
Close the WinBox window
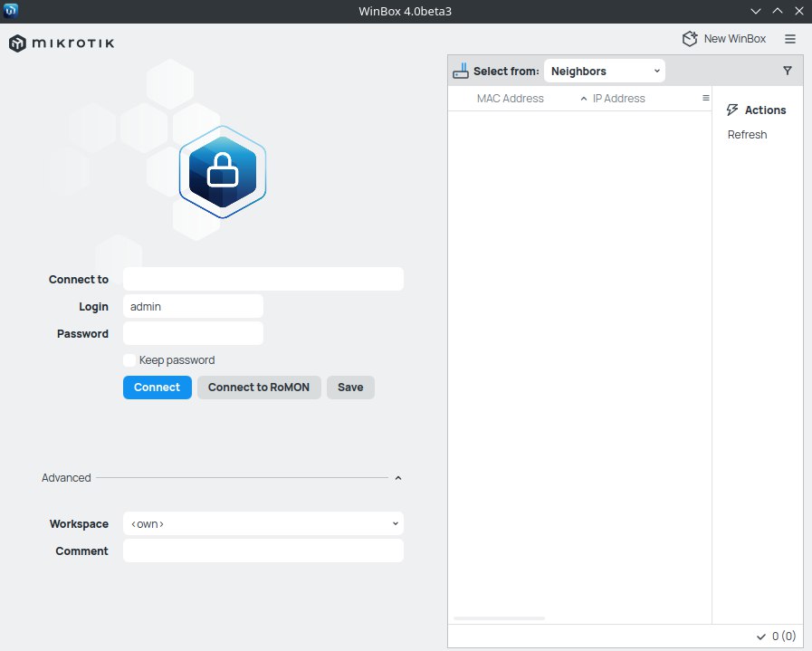(x=799, y=11)
